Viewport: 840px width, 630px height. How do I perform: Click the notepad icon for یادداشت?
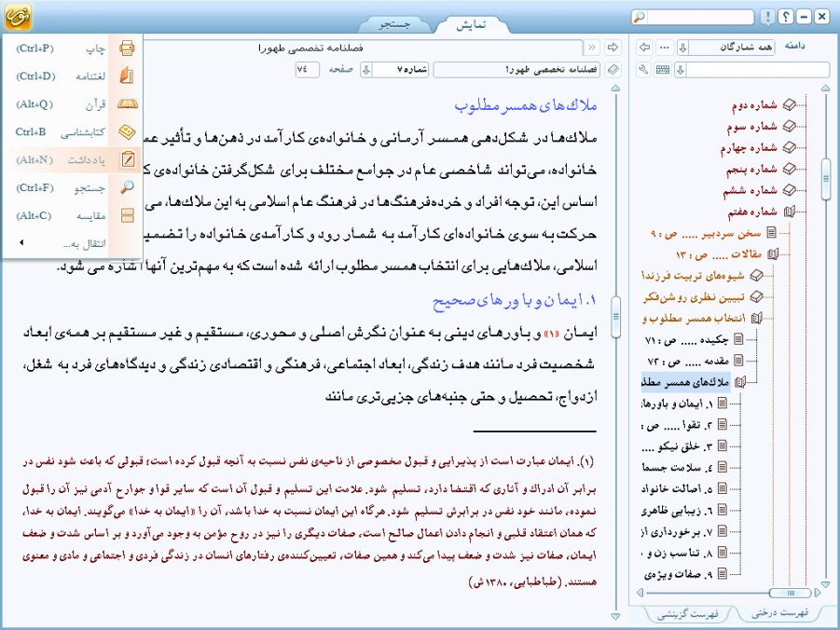128,159
